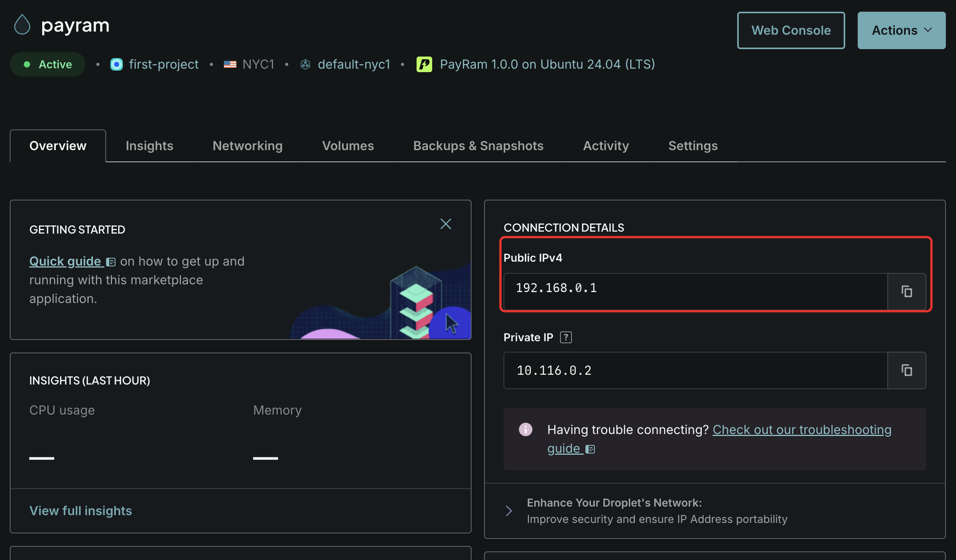Open the first-project link
This screenshot has height=560, width=956.
pos(163,64)
